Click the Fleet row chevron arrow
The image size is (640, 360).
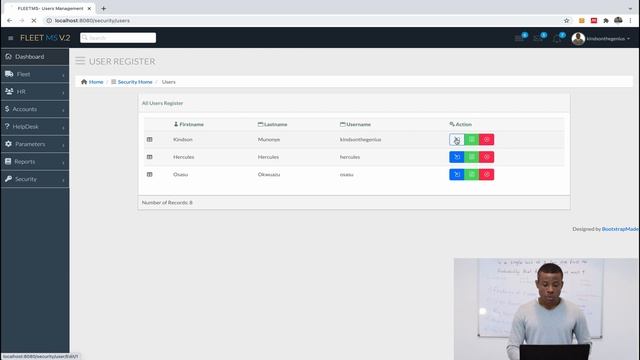(63, 75)
